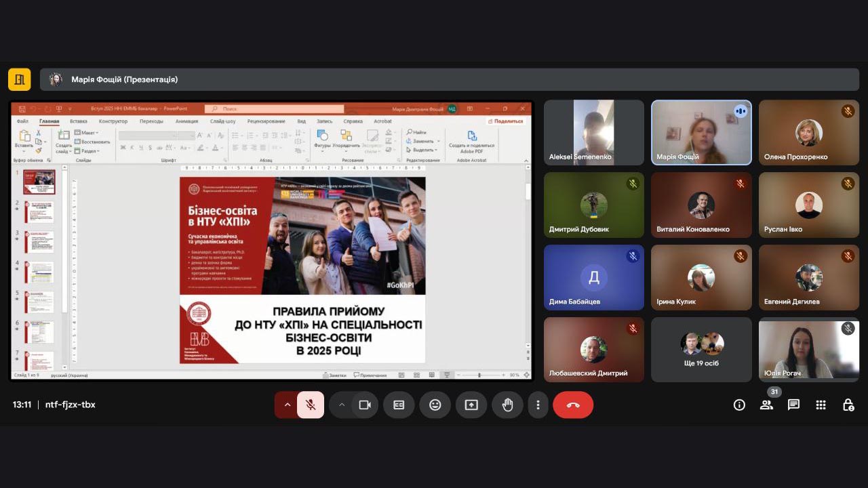Show the participants list icon
The height and width of the screenshot is (488, 868).
[x=766, y=405]
